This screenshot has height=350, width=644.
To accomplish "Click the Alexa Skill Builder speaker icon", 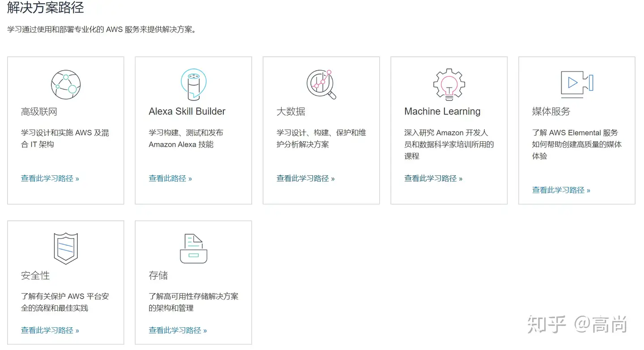I will [x=193, y=84].
